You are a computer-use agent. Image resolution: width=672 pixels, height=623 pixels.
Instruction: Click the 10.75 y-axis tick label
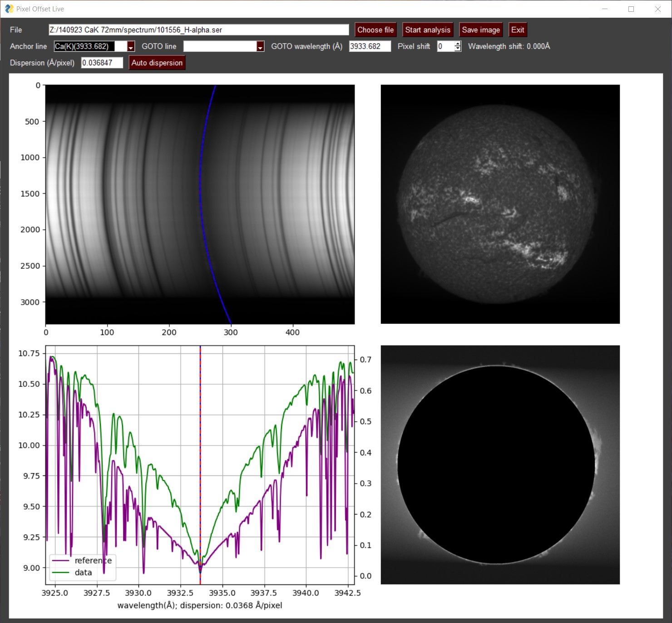[29, 353]
